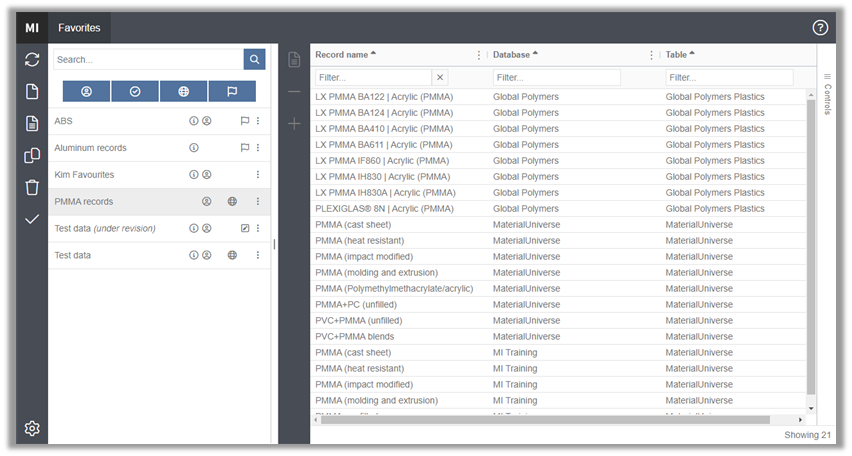Image resolution: width=852 pixels, height=456 pixels.
Task: Open the blank document icon in sidebar
Action: (32, 91)
